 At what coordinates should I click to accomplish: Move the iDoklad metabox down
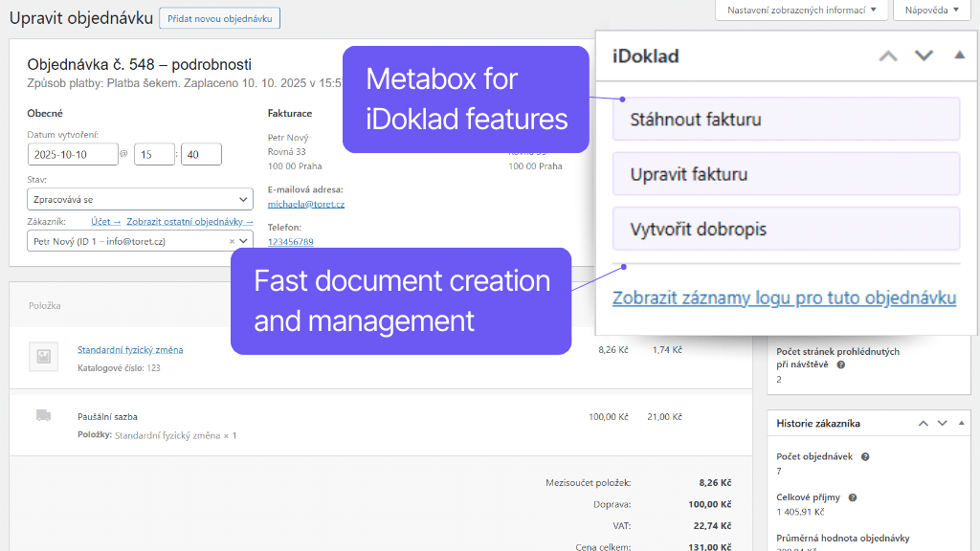pos(924,55)
